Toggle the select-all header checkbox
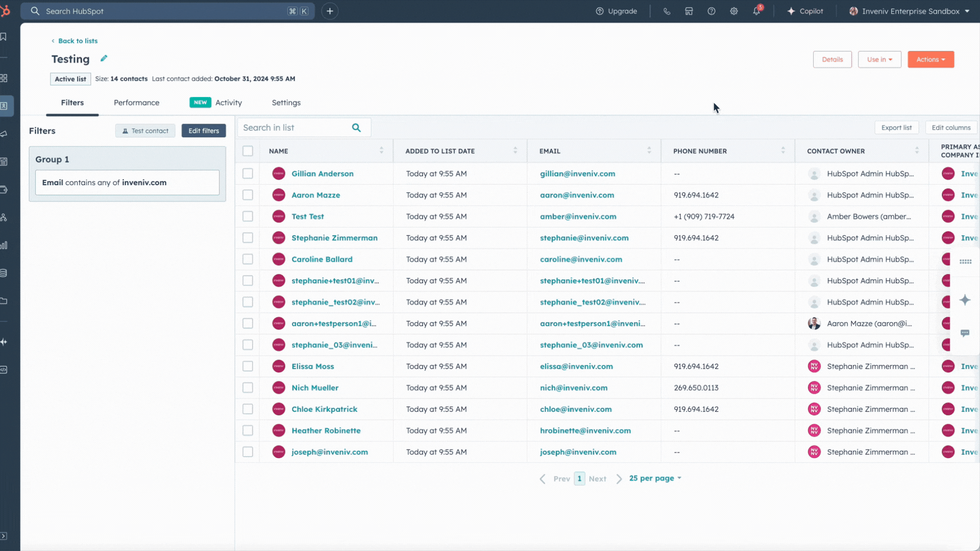 [x=248, y=151]
